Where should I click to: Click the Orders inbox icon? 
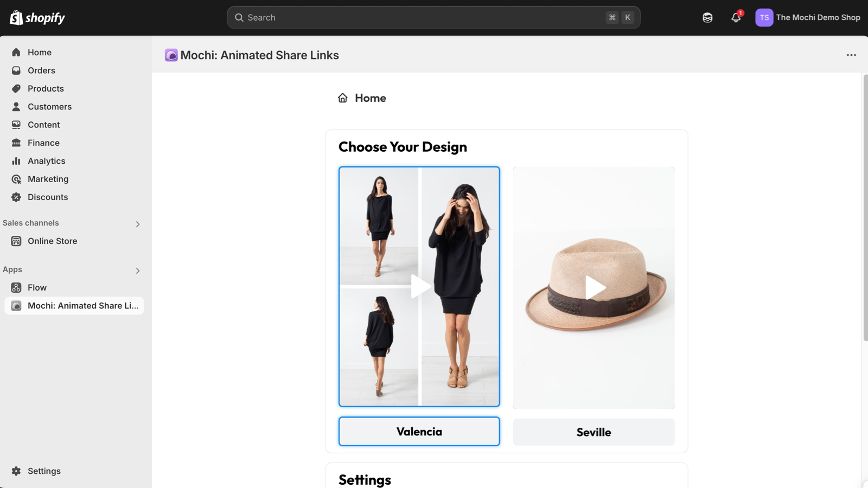tap(16, 70)
